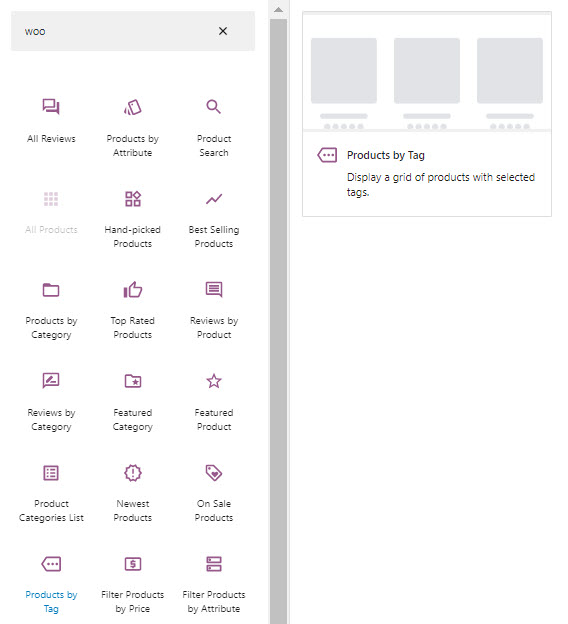Click the middle product placeholder in the preview
The image size is (568, 624).
(x=427, y=70)
